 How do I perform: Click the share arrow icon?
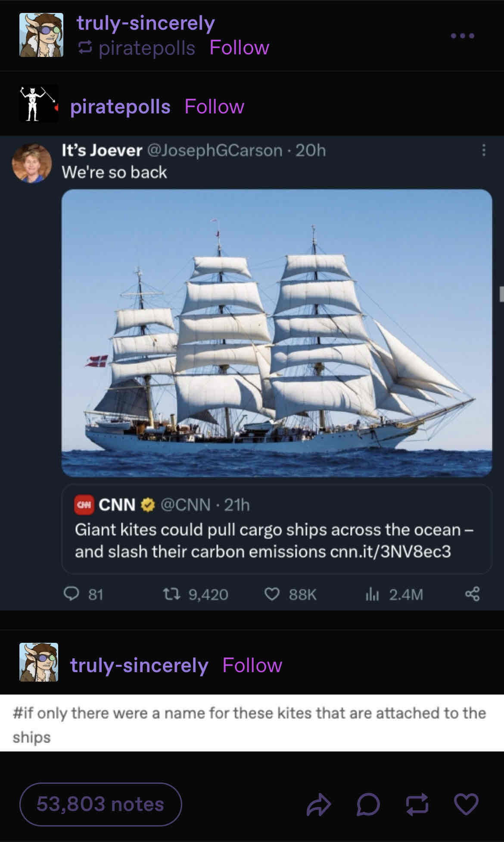tap(318, 804)
